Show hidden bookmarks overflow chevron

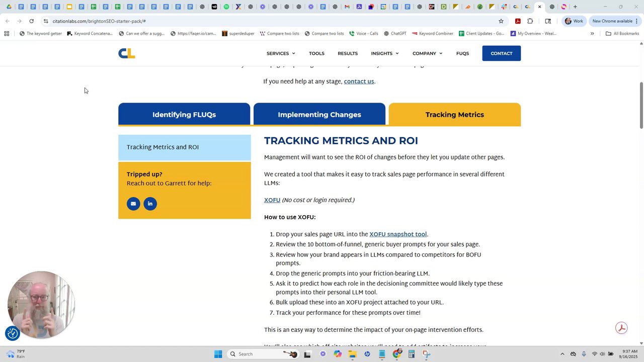pyautogui.click(x=592, y=34)
